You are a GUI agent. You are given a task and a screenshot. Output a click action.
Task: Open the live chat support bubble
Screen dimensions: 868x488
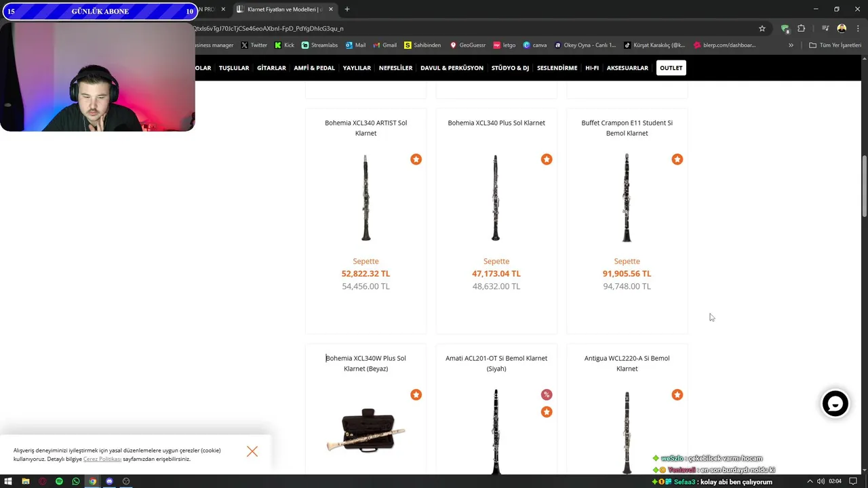835,404
